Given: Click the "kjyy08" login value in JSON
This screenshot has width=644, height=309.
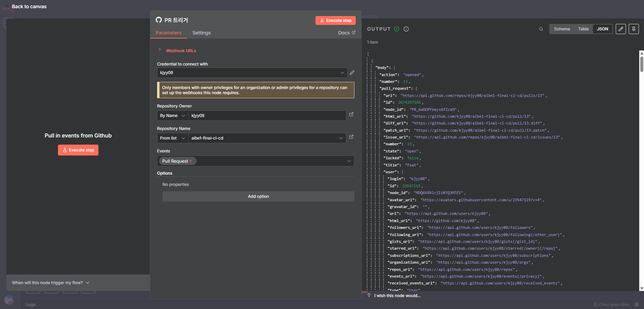Looking at the screenshot, I should 418,179.
